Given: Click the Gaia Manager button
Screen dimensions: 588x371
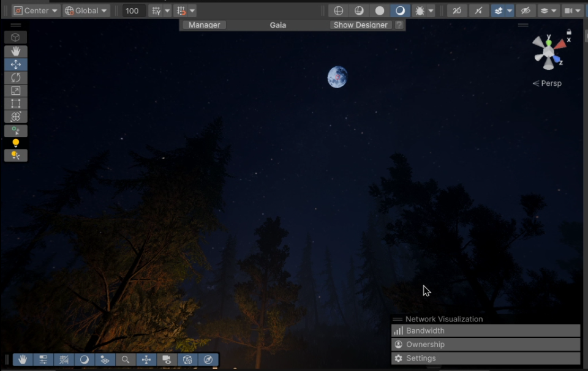Looking at the screenshot, I should pyautogui.click(x=205, y=25).
